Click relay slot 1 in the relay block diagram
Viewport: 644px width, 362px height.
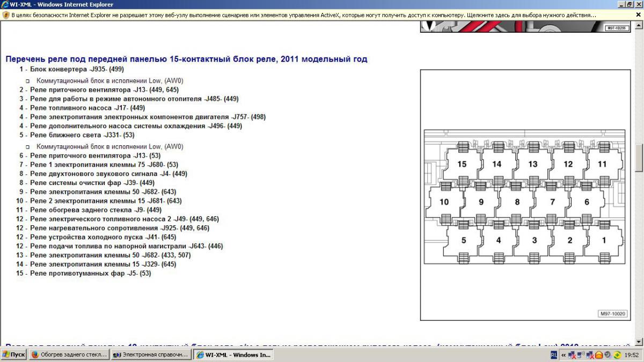coord(604,240)
